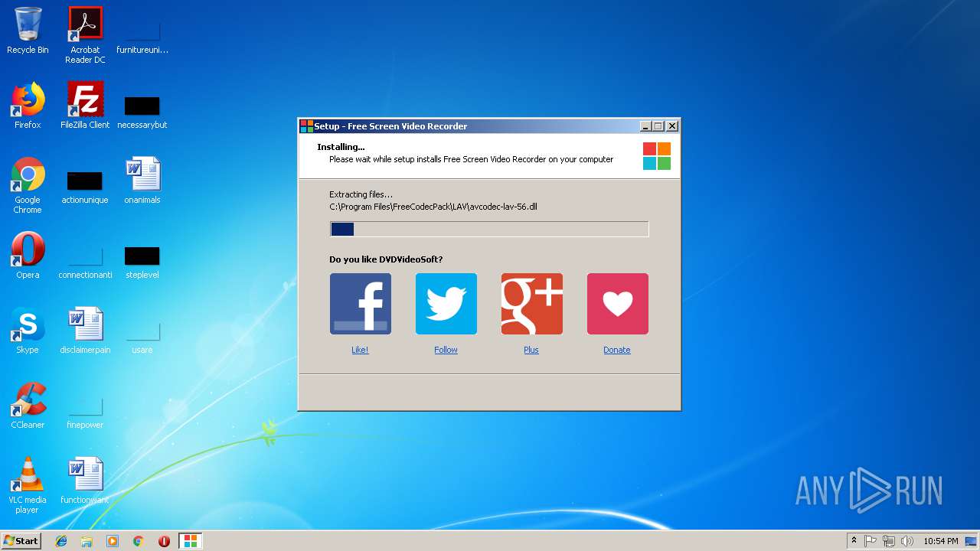This screenshot has height=551, width=980.
Task: Click the Show desktop tray button
Action: (972, 541)
